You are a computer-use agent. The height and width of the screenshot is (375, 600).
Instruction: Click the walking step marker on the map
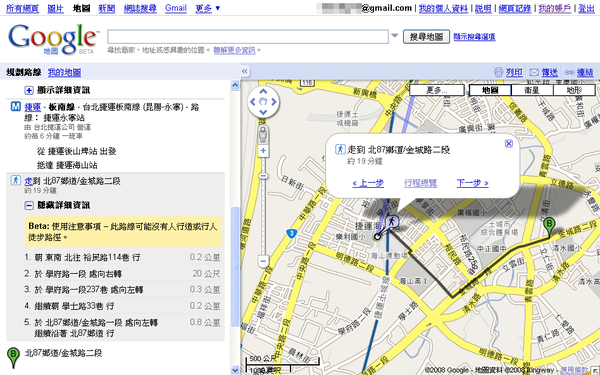(392, 222)
